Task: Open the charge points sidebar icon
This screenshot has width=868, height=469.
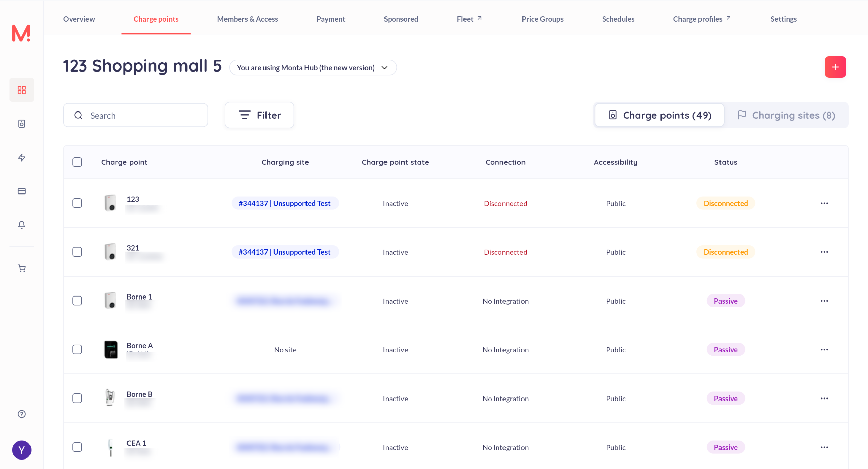Action: point(22,124)
